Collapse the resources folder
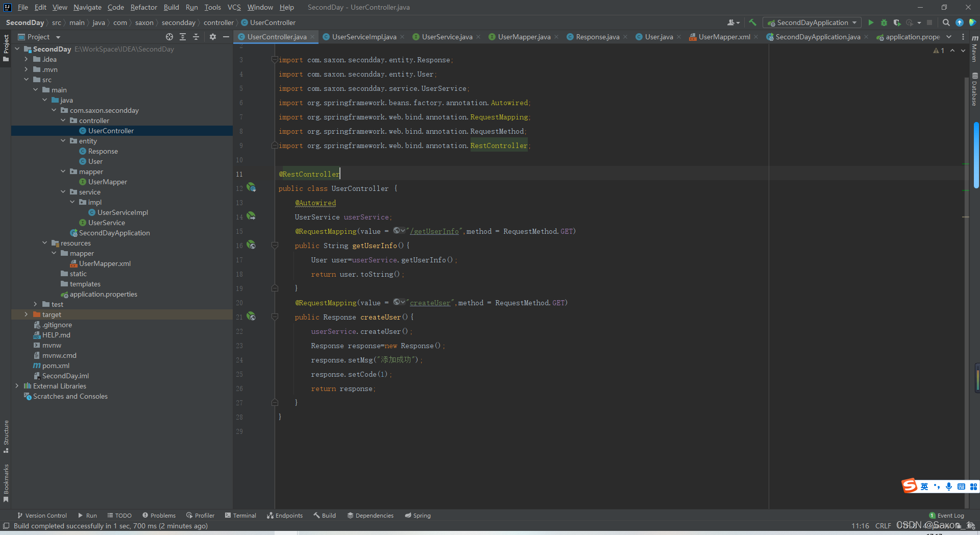The image size is (980, 535). tap(44, 243)
